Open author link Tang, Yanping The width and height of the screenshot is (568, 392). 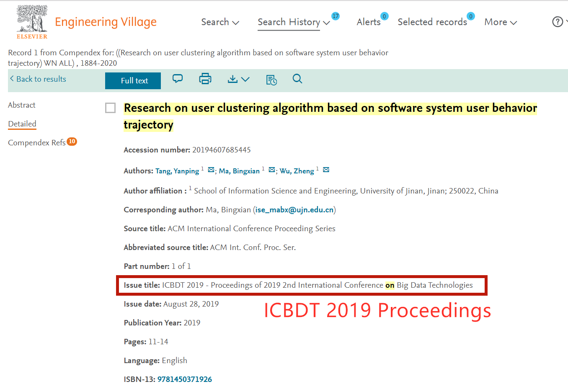pyautogui.click(x=177, y=171)
